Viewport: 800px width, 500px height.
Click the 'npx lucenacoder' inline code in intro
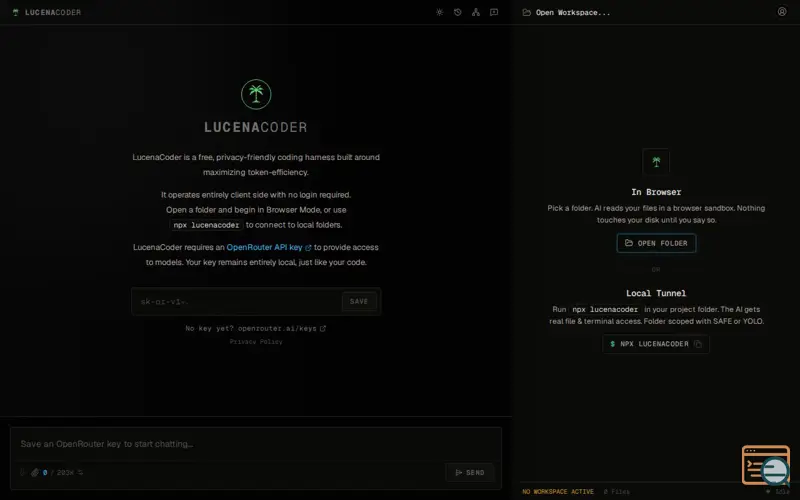pos(206,225)
